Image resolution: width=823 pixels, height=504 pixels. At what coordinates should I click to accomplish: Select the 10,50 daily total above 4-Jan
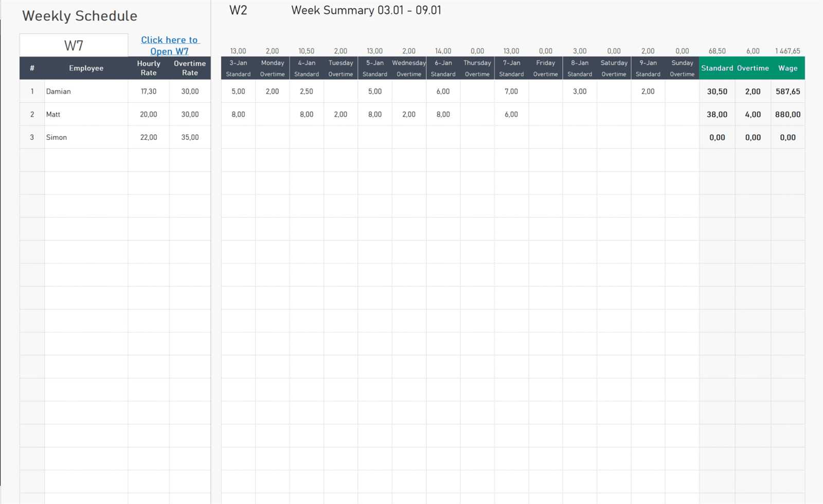tap(307, 51)
